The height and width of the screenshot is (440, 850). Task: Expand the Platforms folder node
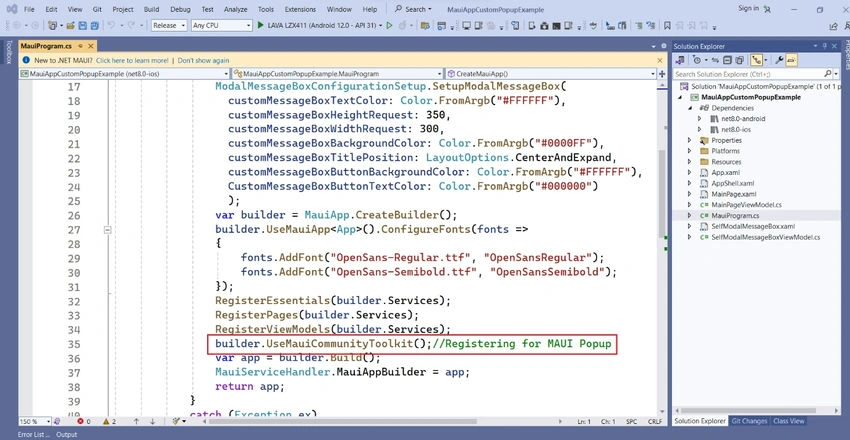click(690, 151)
